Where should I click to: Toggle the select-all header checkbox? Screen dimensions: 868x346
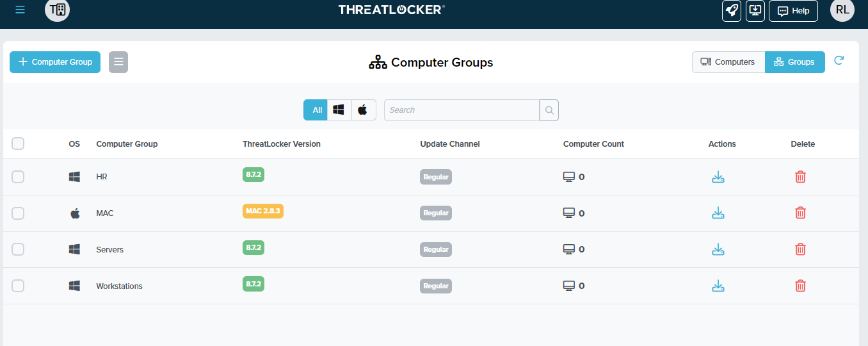click(18, 144)
